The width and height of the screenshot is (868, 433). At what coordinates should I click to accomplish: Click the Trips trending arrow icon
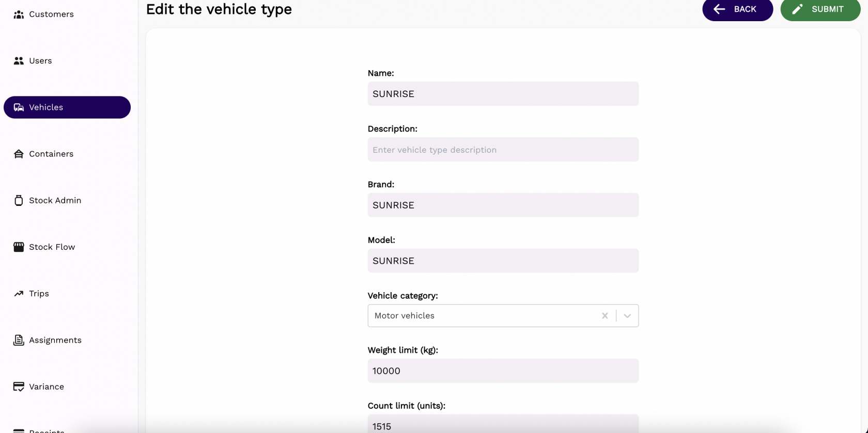pos(19,294)
